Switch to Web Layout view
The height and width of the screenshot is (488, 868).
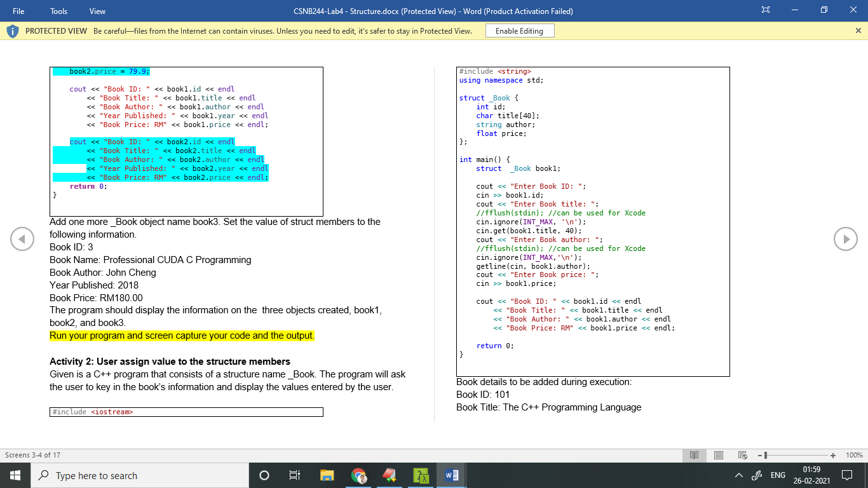742,455
